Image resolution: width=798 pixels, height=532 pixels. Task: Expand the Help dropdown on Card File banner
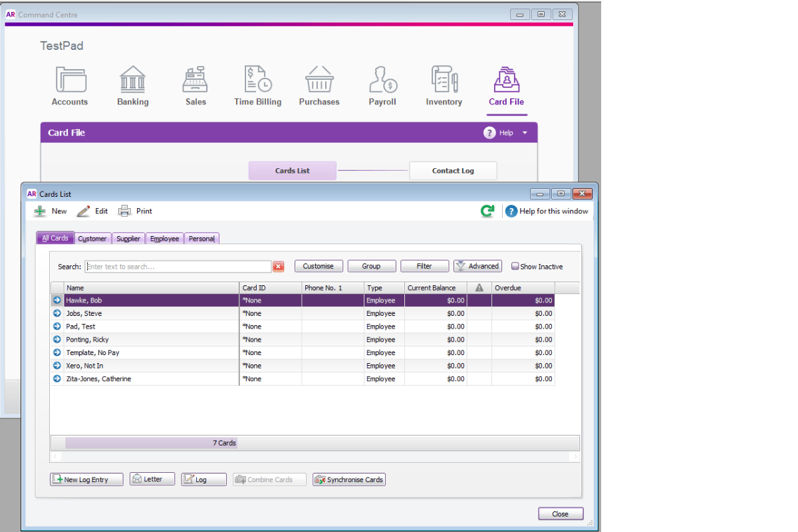pos(524,132)
